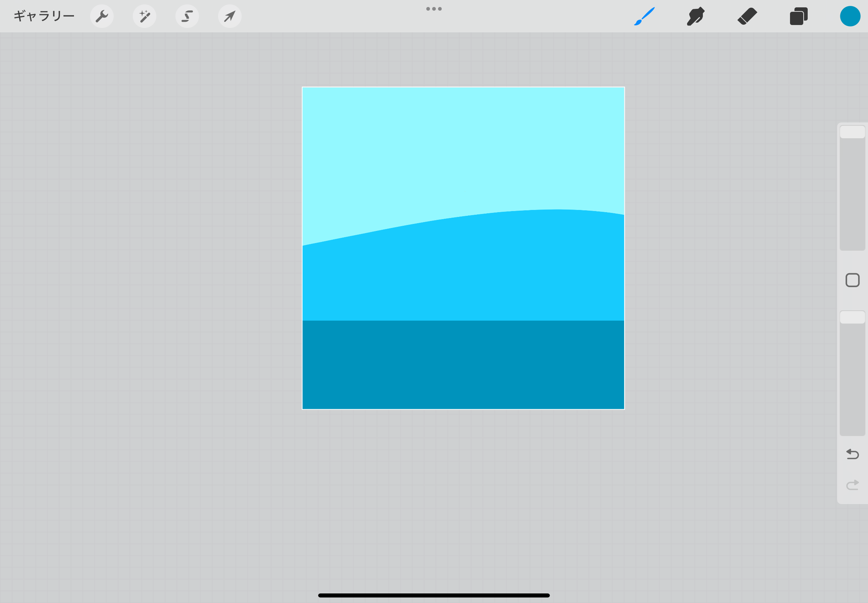Image resolution: width=868 pixels, height=603 pixels.
Task: Tap the dark blue bottom band
Action: click(463, 365)
